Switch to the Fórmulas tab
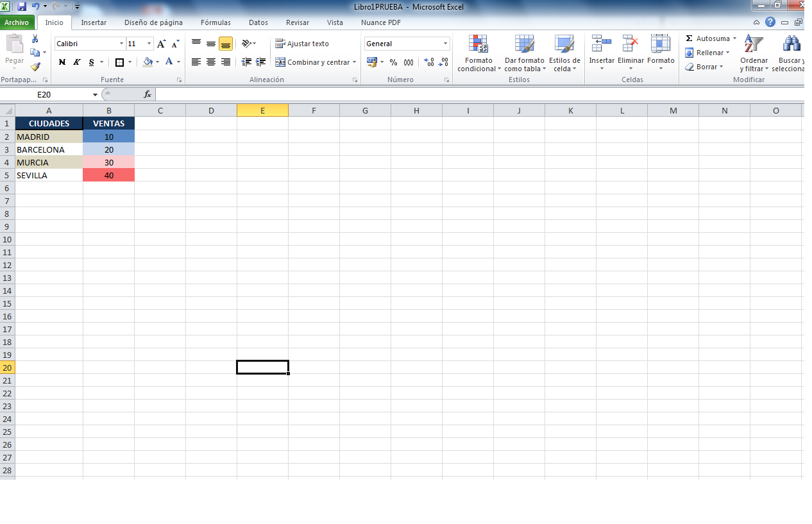Screen dimensions: 812x524 coord(216,22)
